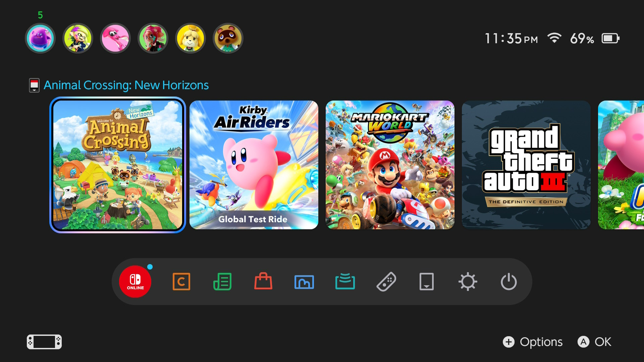Open the News icon

222,282
